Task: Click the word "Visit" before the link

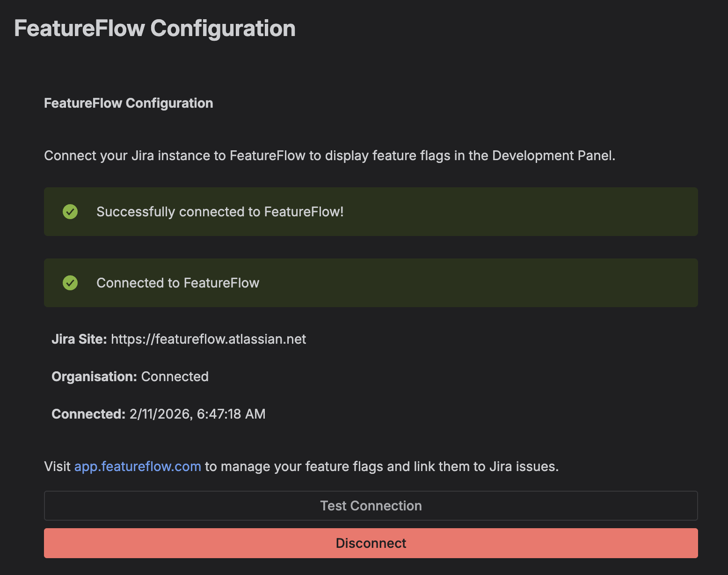Action: pos(57,466)
